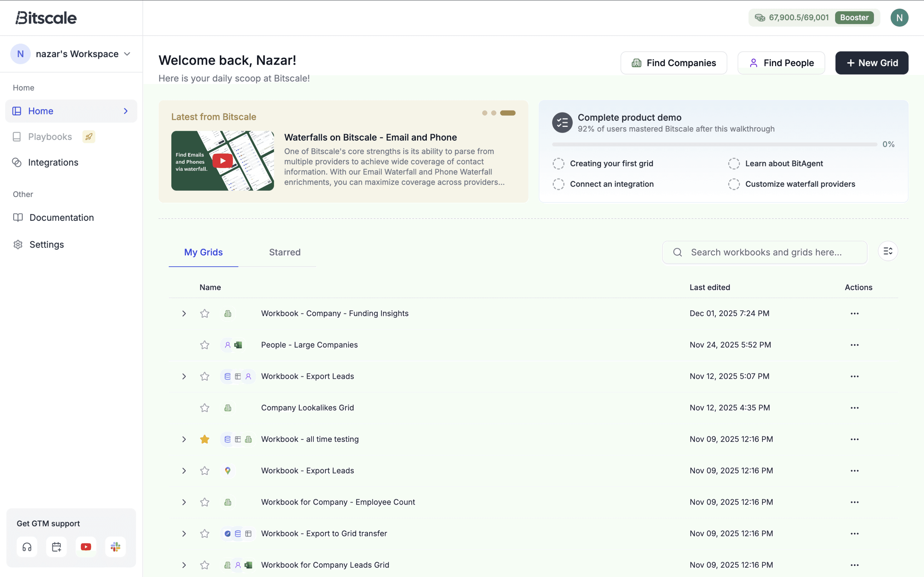
Task: Click the YouTube icon in GTM support
Action: click(86, 547)
